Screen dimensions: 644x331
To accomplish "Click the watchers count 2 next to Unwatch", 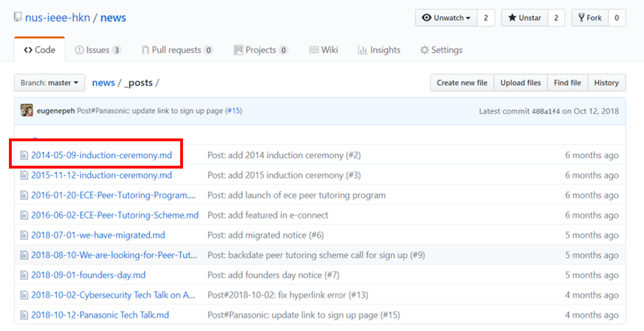I will pyautogui.click(x=486, y=18).
